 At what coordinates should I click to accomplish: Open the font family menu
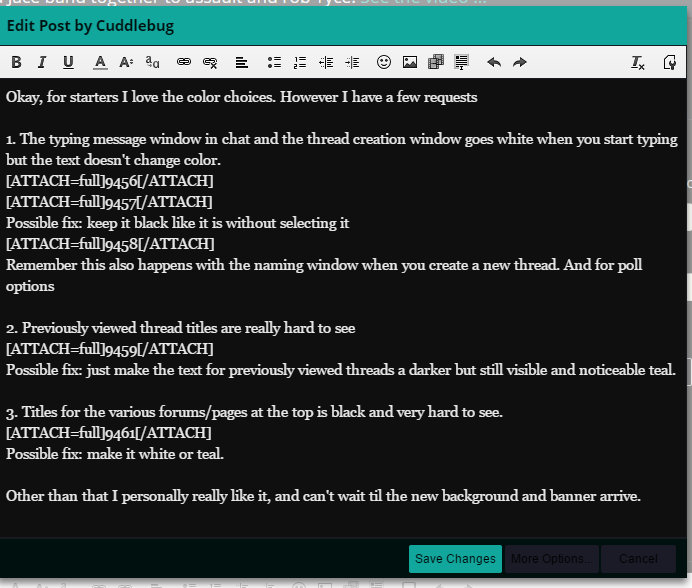(x=152, y=62)
